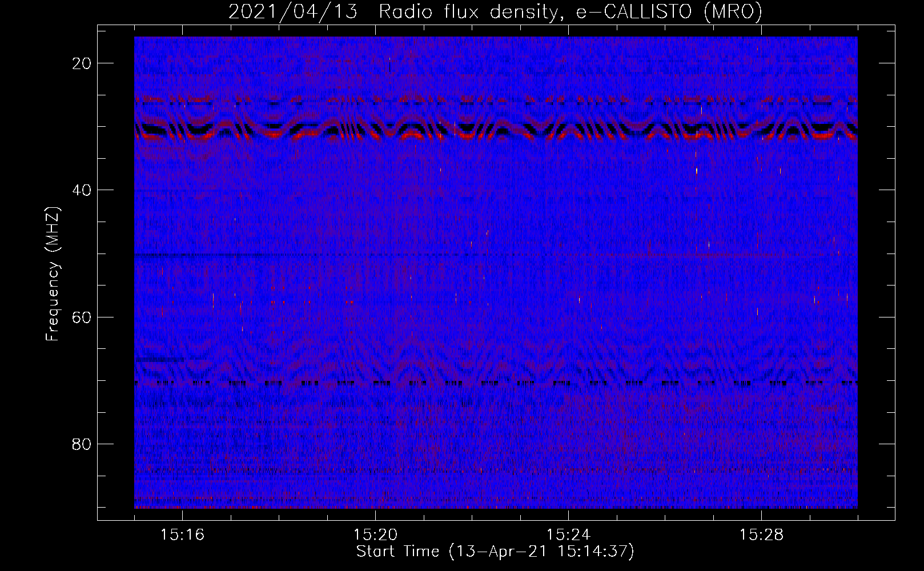Click the 'Frequency (MHZ)' axis label
The height and width of the screenshot is (571, 924).
(x=53, y=274)
